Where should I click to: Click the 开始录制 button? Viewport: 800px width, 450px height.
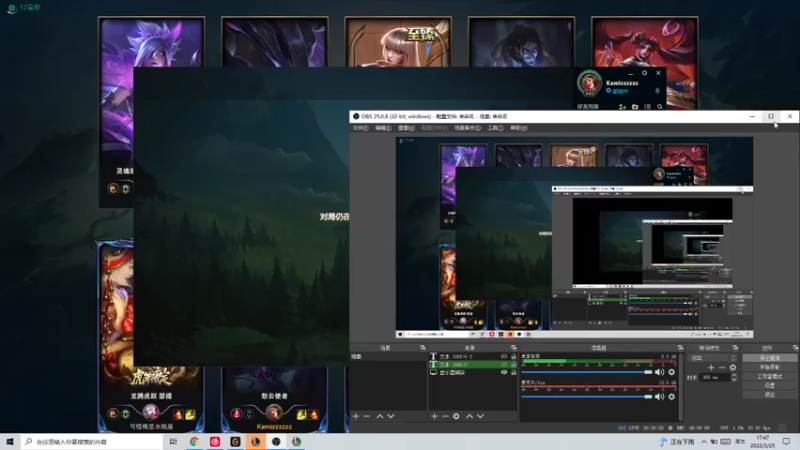769,367
